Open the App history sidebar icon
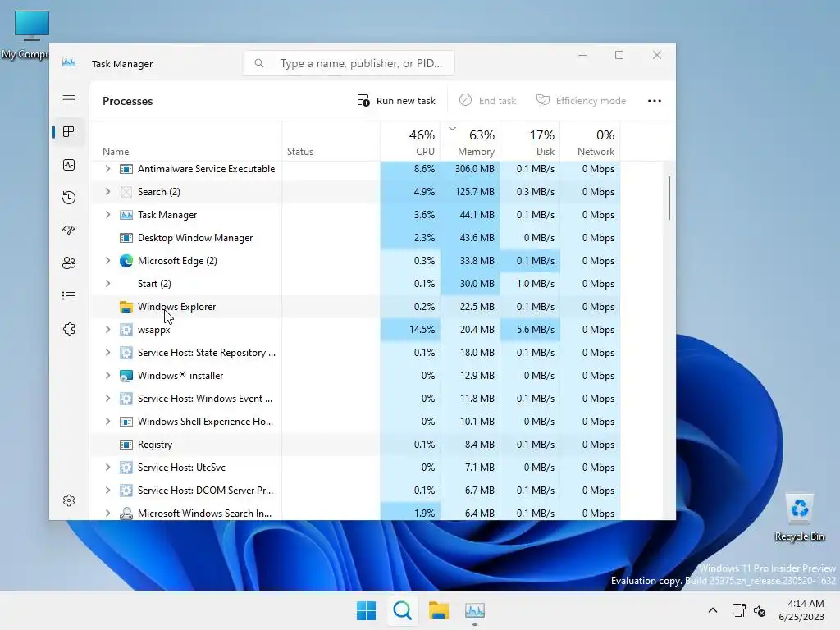This screenshot has width=840, height=630. coord(69,198)
